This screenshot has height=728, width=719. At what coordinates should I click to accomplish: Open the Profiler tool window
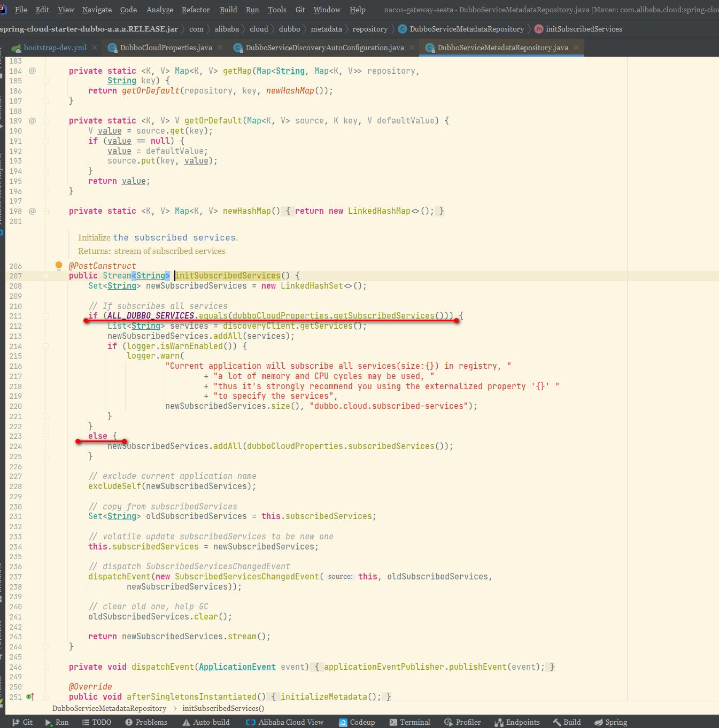click(462, 722)
